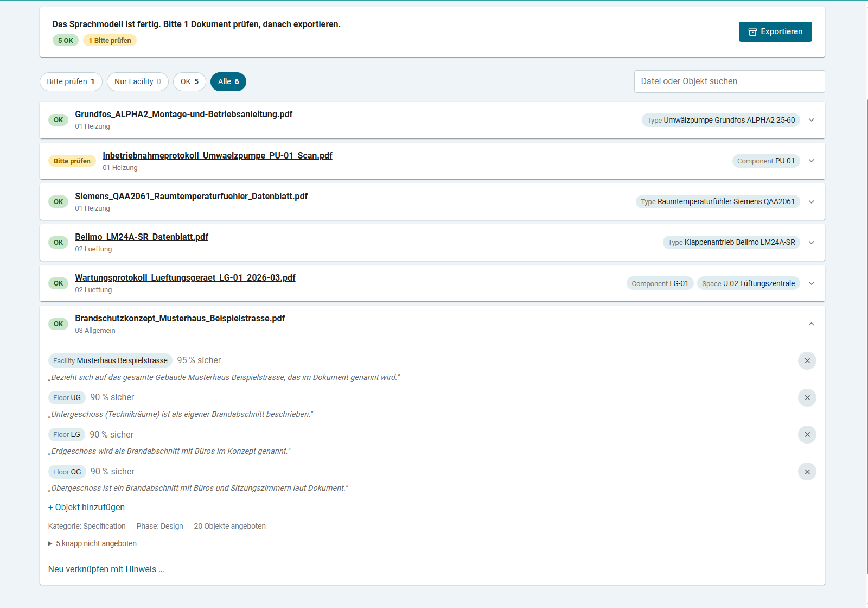Expand the Siemens QAA2061 document row
The image size is (868, 608).
point(812,201)
